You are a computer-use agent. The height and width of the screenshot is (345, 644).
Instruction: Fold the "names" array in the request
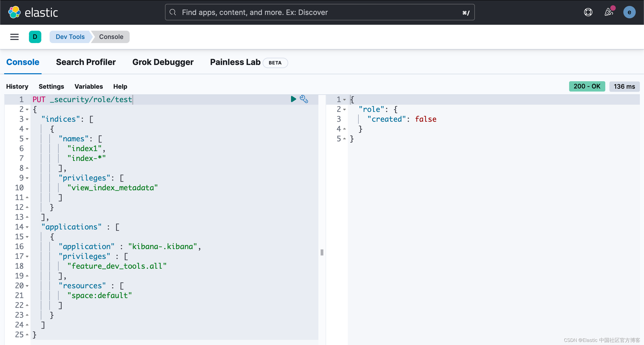click(x=27, y=139)
